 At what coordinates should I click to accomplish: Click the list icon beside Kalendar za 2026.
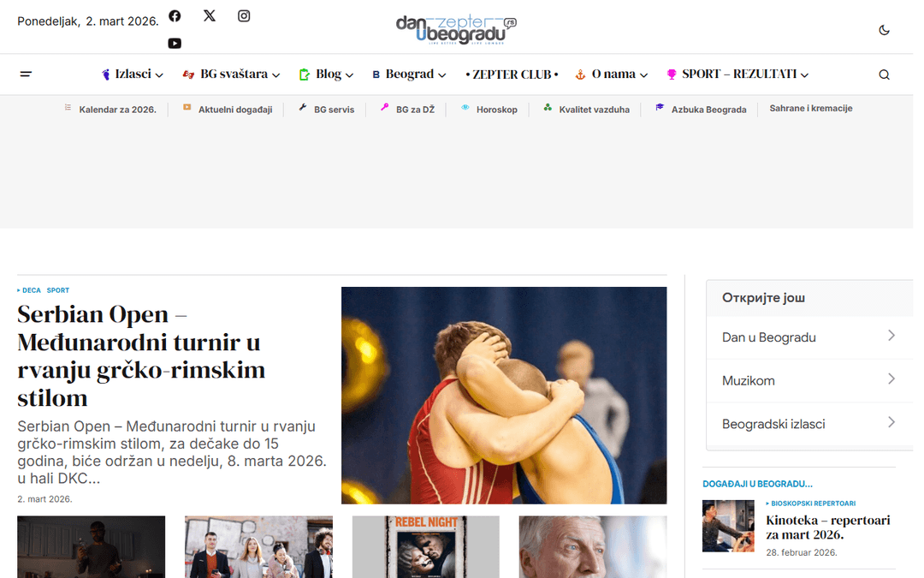coord(68,107)
